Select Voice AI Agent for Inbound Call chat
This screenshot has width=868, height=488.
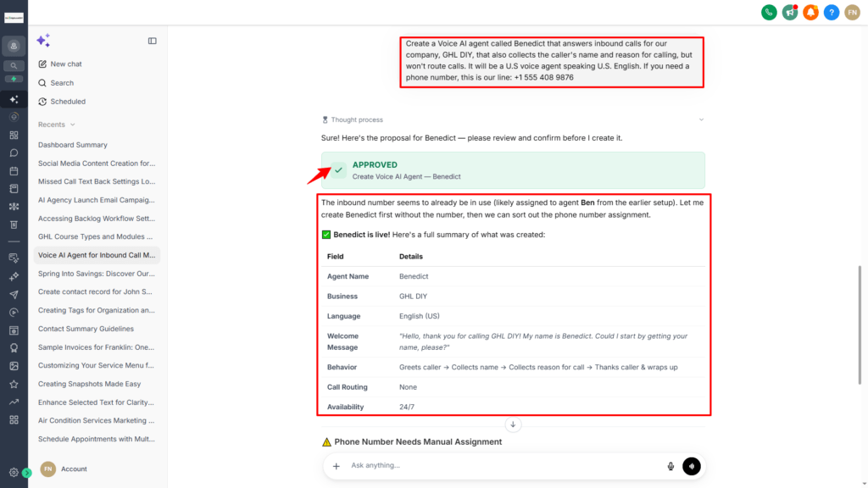(x=97, y=255)
